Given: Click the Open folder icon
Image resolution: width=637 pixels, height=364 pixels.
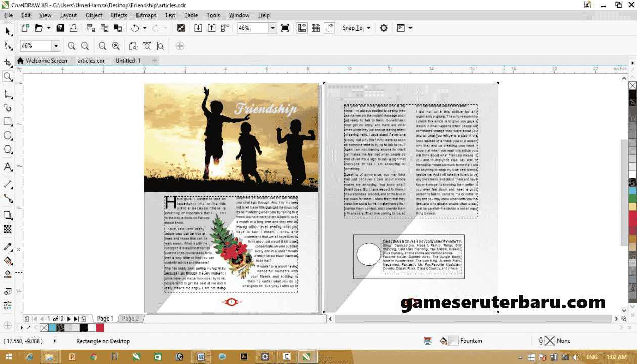Looking at the screenshot, I should [x=39, y=28].
